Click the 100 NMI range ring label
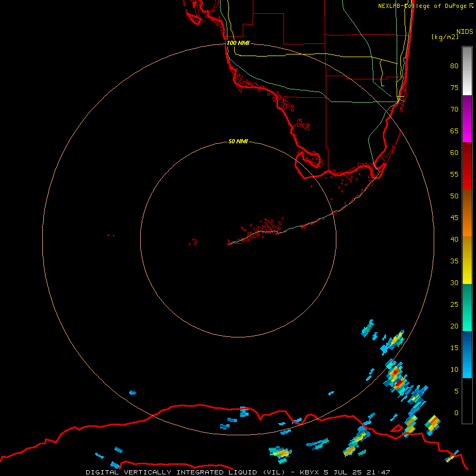 (x=238, y=43)
